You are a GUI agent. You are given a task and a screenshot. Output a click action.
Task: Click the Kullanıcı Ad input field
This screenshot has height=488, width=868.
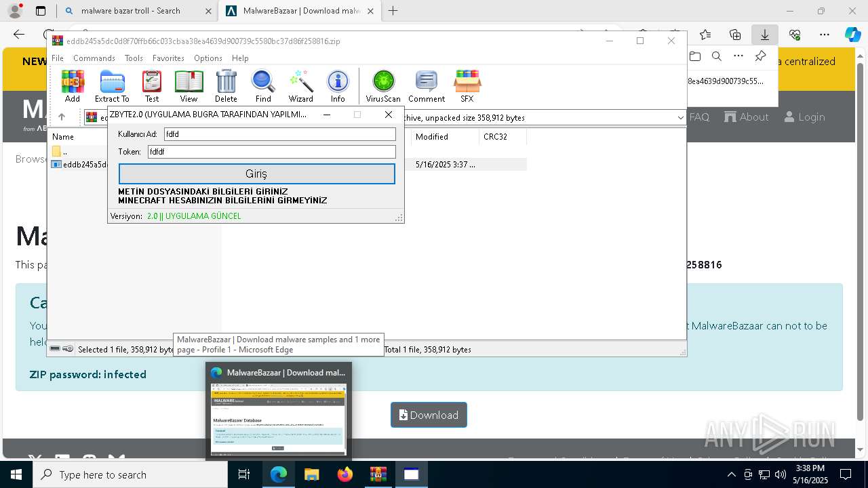(279, 134)
